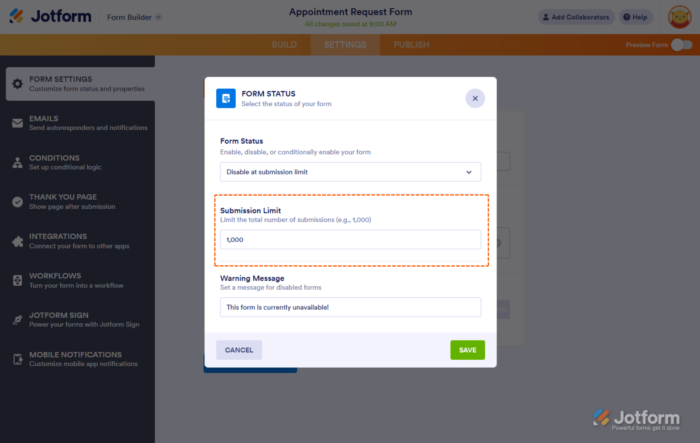Screen dimensions: 700x443
Task: Toggle the Preview Form switch
Action: 681,45
